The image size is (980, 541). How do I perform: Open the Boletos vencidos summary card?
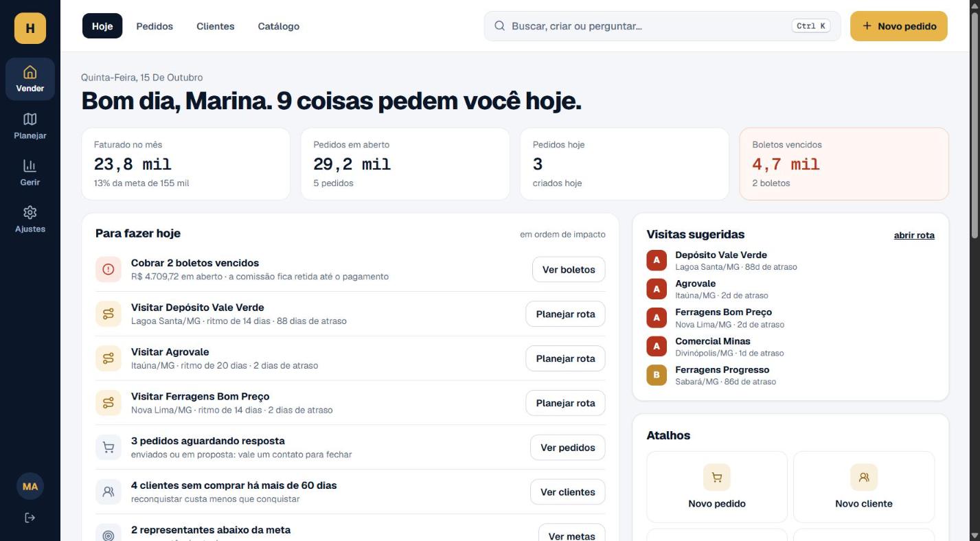pyautogui.click(x=844, y=164)
